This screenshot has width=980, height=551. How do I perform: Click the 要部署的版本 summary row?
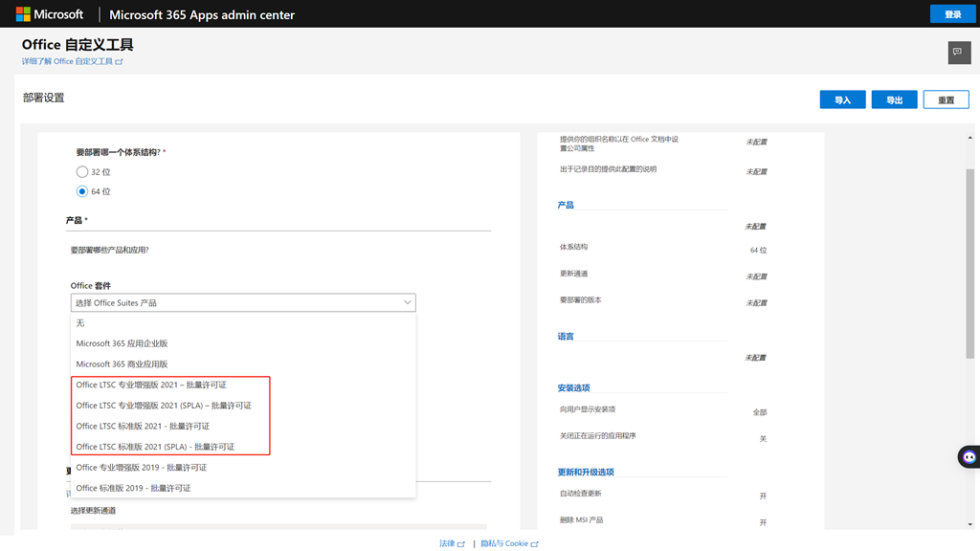click(x=663, y=301)
